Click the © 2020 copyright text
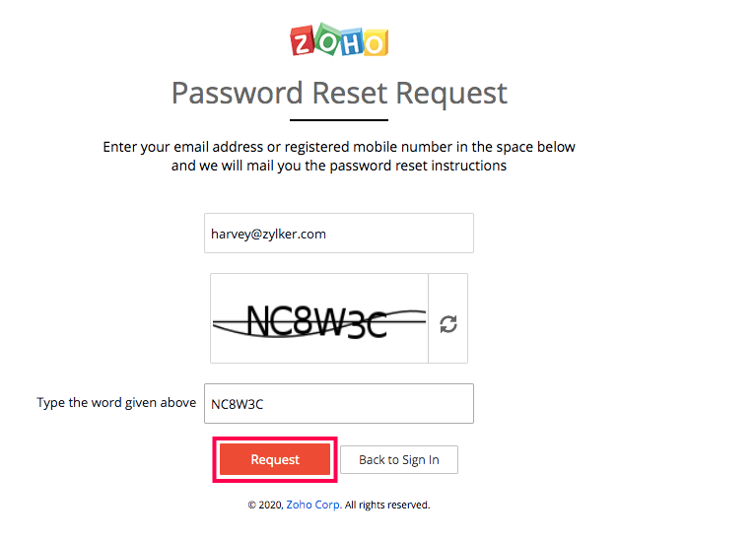 tap(264, 505)
